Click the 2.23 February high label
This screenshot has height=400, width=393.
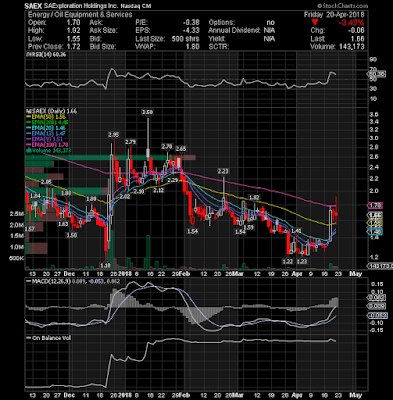point(223,171)
